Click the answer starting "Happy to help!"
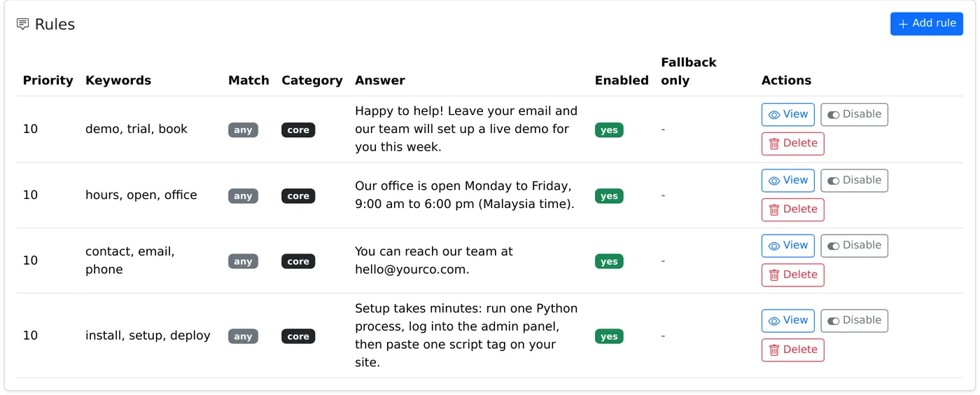The width and height of the screenshot is (980, 395). click(466, 129)
